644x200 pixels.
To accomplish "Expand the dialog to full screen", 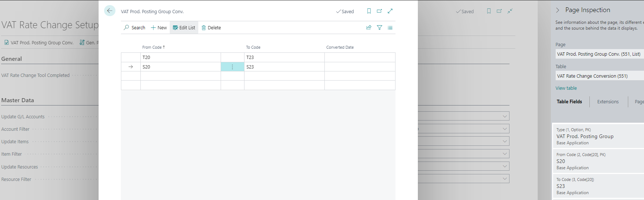I will pos(390,11).
